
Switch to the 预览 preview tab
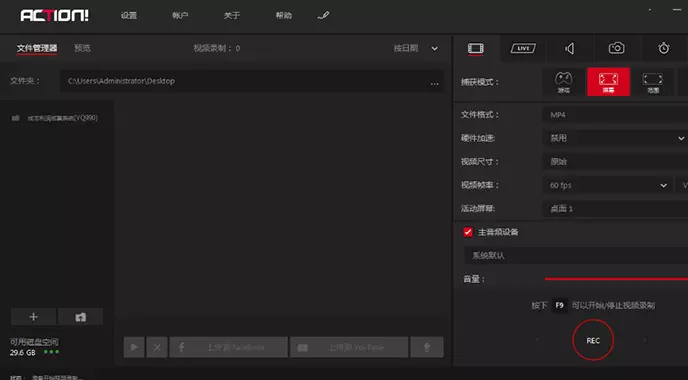[x=82, y=48]
